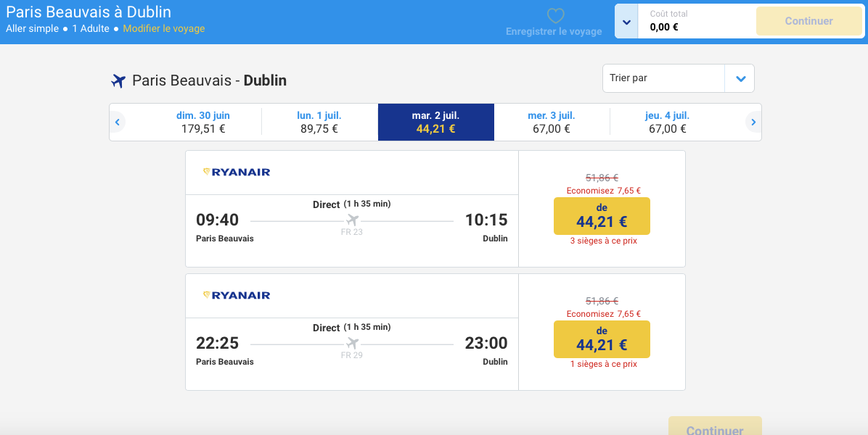Click the plane icon above flight FR 23
Image resolution: width=868 pixels, height=435 pixels.
click(x=352, y=220)
